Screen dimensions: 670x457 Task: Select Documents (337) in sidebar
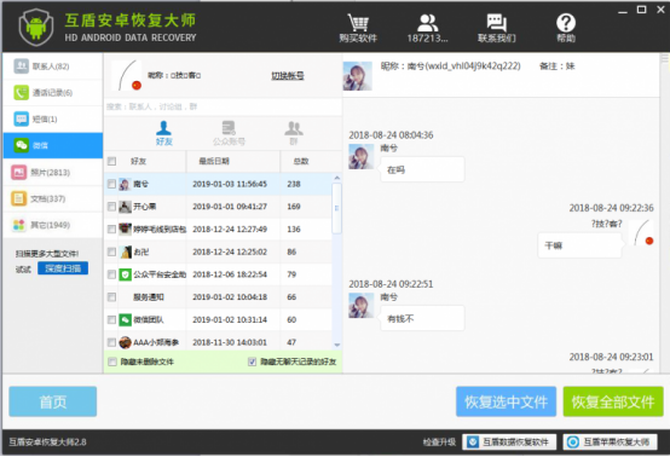53,199
